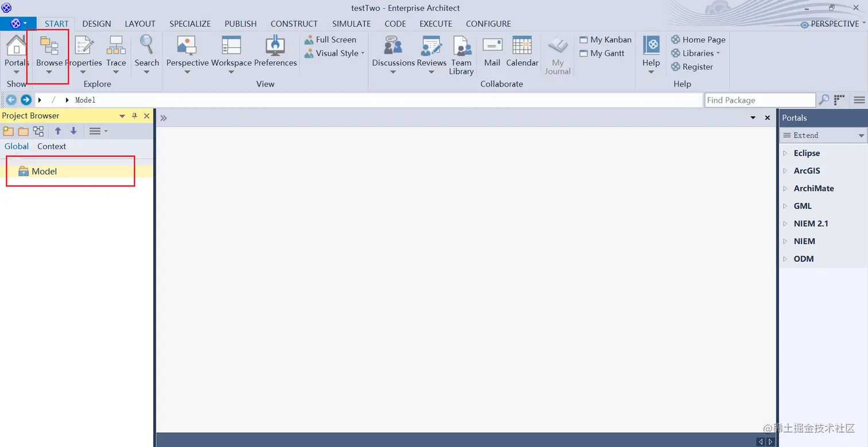Open the Reviews icon

tap(432, 46)
